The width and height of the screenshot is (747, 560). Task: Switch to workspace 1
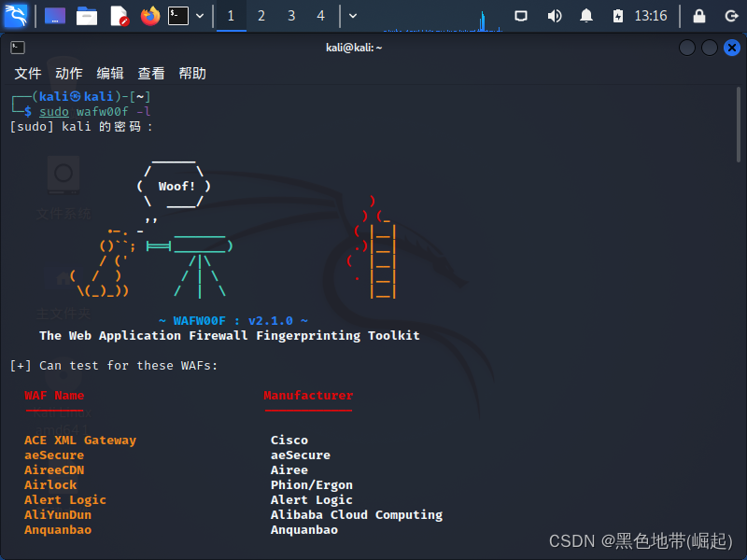point(231,16)
